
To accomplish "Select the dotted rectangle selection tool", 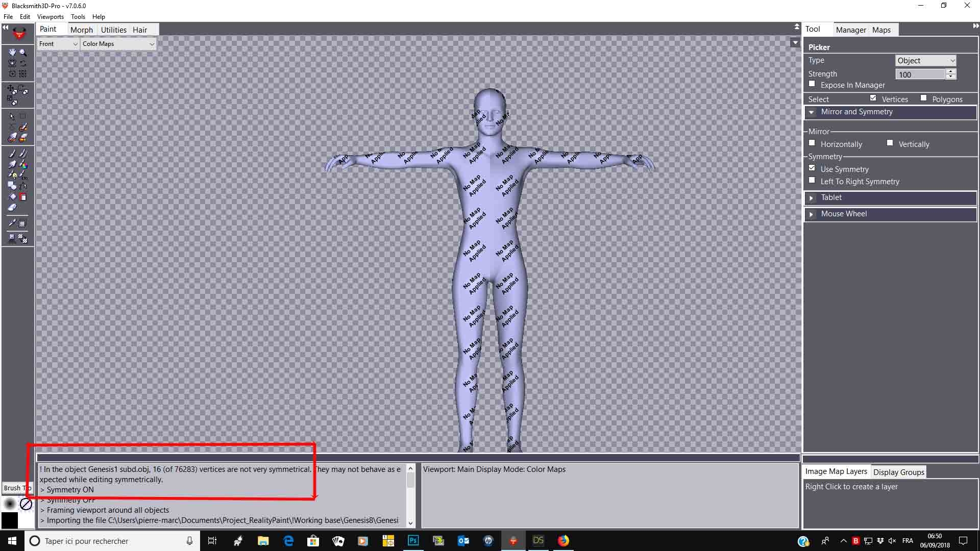I will [23, 116].
